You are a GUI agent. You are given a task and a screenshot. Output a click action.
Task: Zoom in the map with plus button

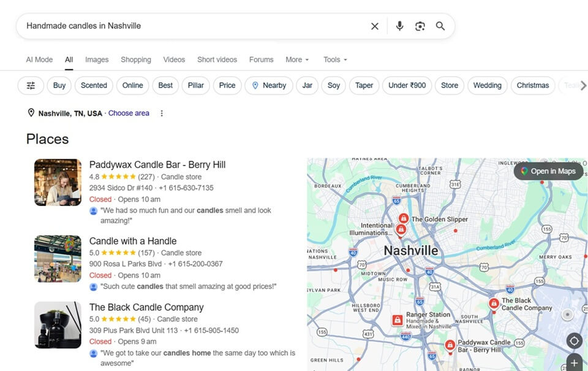click(x=574, y=363)
